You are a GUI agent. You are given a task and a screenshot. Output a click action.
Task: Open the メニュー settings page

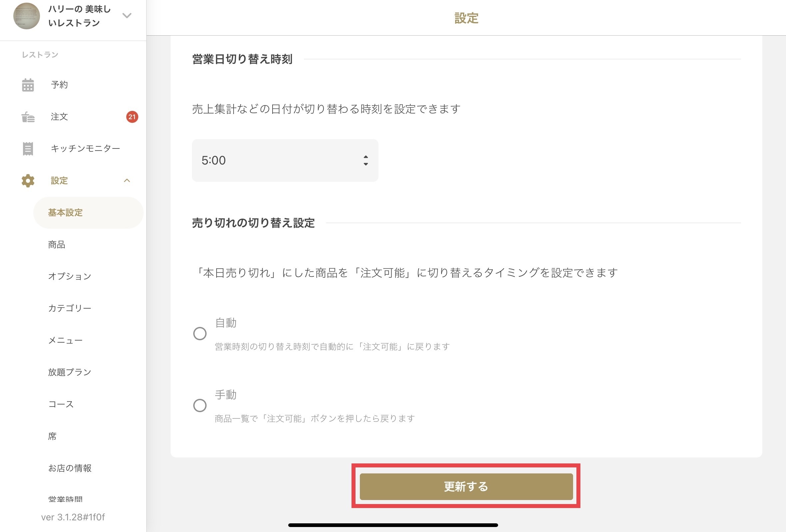click(65, 340)
